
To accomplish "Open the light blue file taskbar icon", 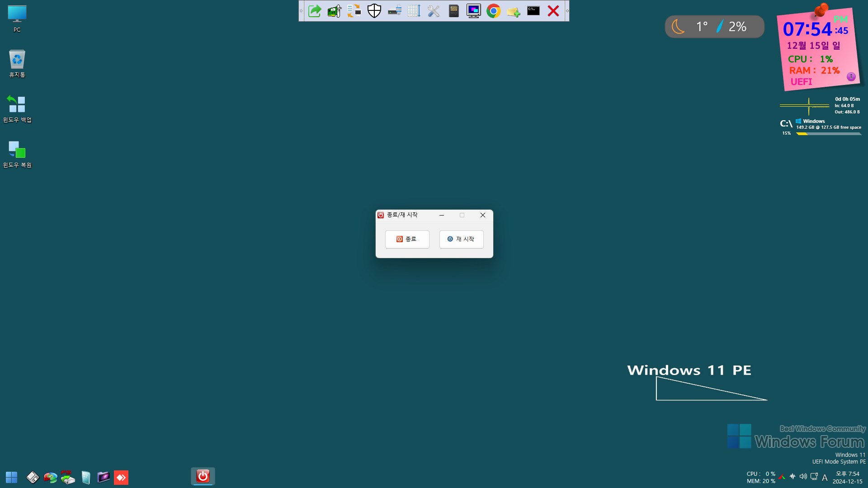I will click(85, 477).
